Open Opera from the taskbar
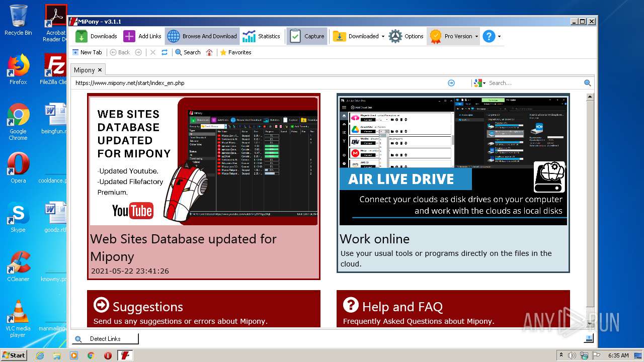 tap(108, 355)
